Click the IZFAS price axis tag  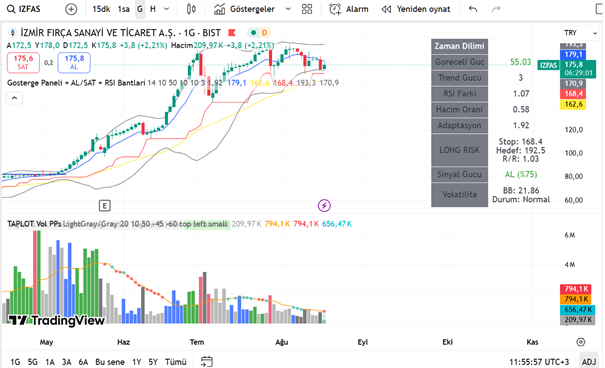(548, 65)
